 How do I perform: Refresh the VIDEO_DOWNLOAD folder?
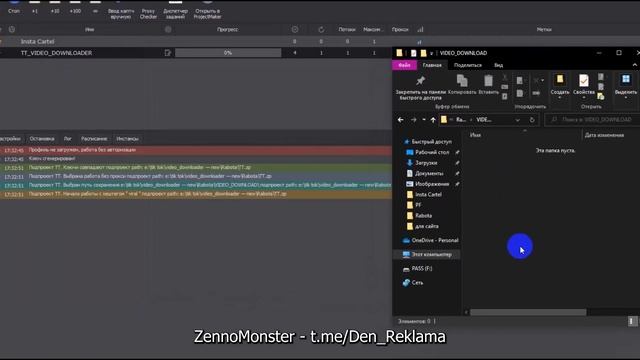click(532, 120)
